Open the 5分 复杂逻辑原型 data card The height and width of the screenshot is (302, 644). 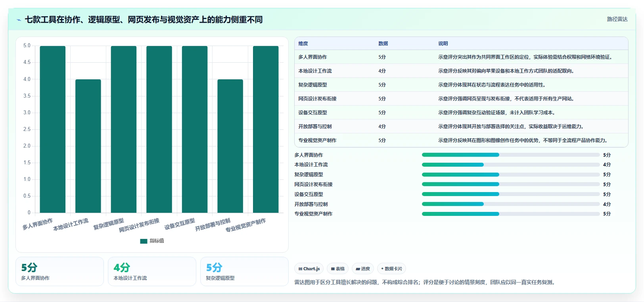click(x=244, y=271)
